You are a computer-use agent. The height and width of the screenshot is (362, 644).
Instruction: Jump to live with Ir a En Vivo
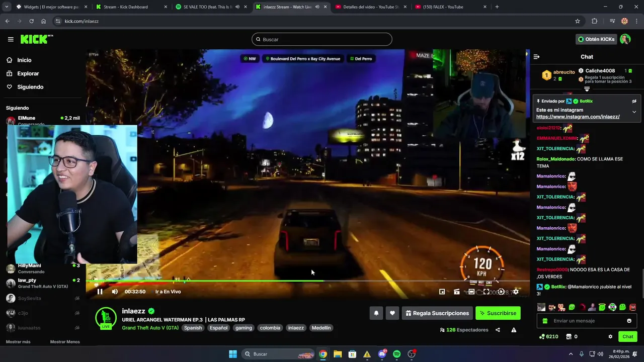[168, 292]
